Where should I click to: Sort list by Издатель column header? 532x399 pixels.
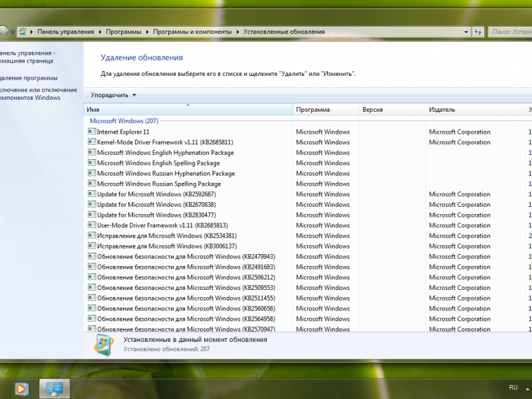[475, 109]
